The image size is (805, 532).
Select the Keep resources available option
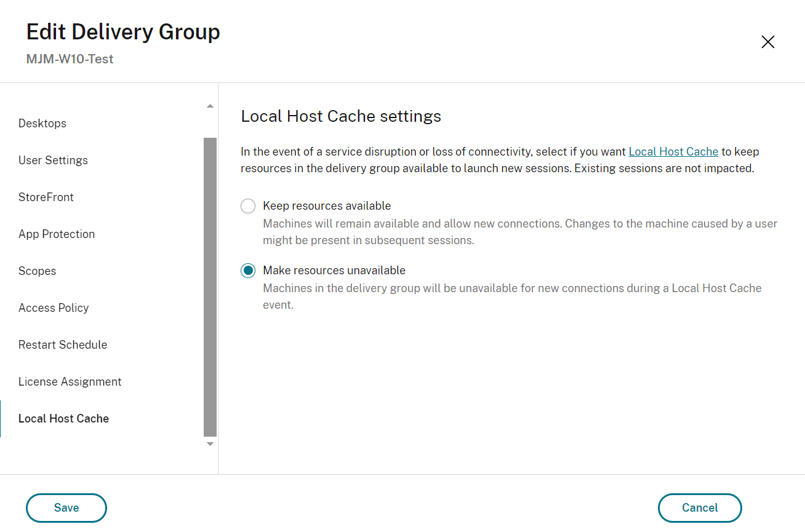[x=248, y=206]
